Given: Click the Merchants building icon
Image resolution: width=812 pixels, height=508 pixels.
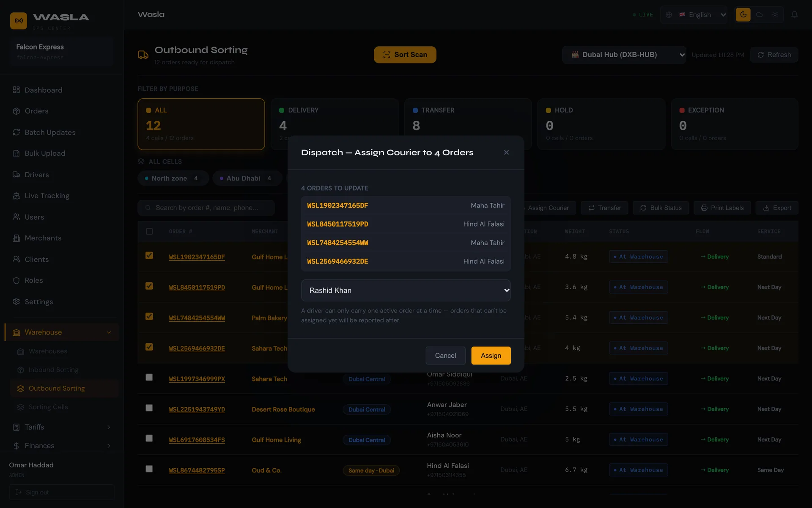Looking at the screenshot, I should pyautogui.click(x=16, y=238).
